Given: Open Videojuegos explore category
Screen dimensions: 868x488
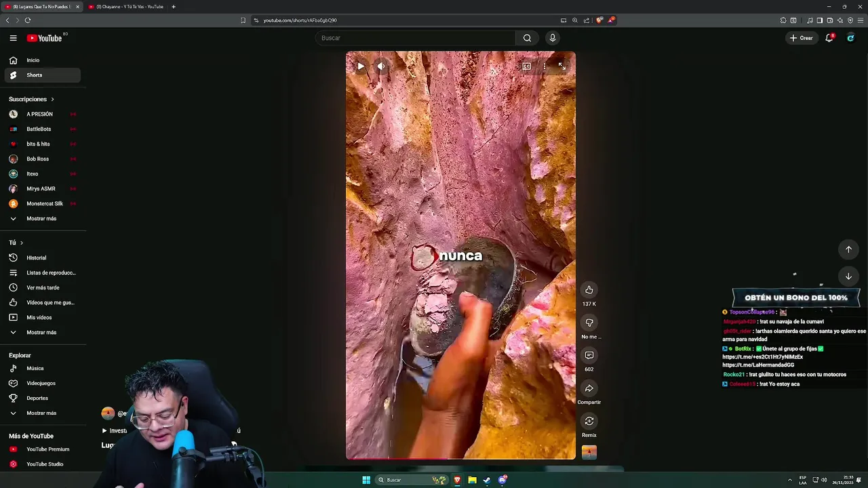Looking at the screenshot, I should pos(42,384).
